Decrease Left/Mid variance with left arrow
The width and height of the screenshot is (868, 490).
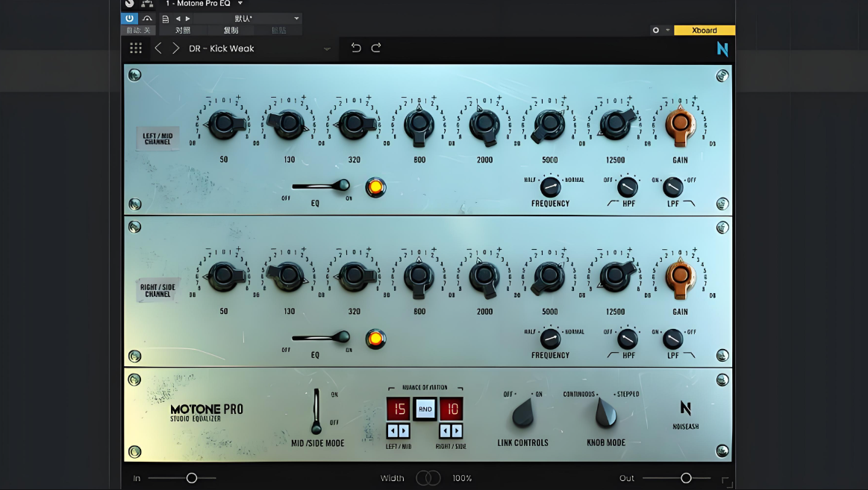click(x=393, y=430)
